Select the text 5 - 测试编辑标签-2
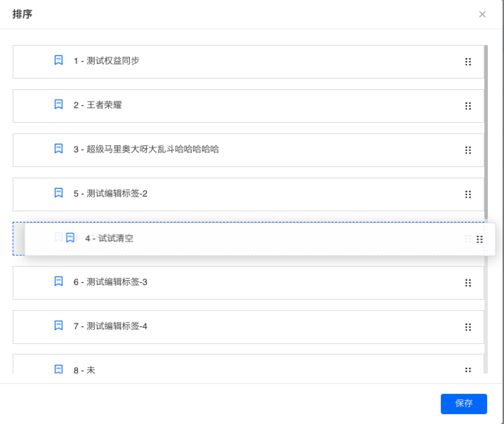This screenshot has width=504, height=424. coord(111,194)
